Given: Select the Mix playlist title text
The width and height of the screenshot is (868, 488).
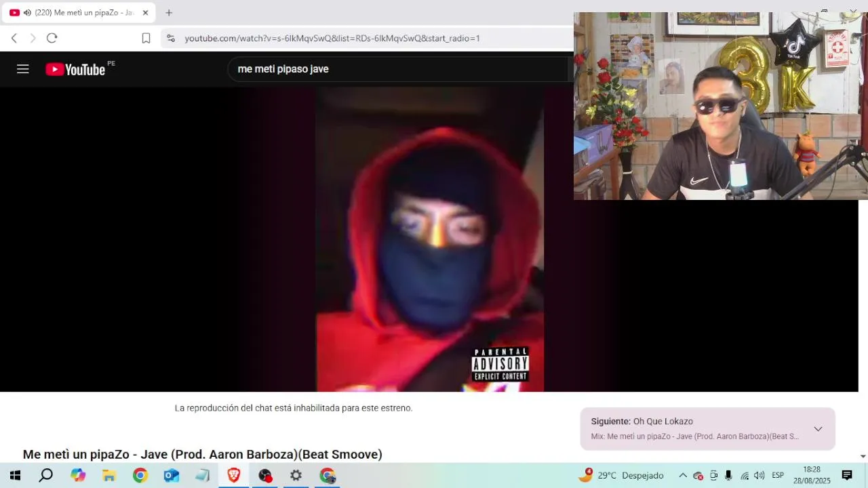Looking at the screenshot, I should [694, 436].
